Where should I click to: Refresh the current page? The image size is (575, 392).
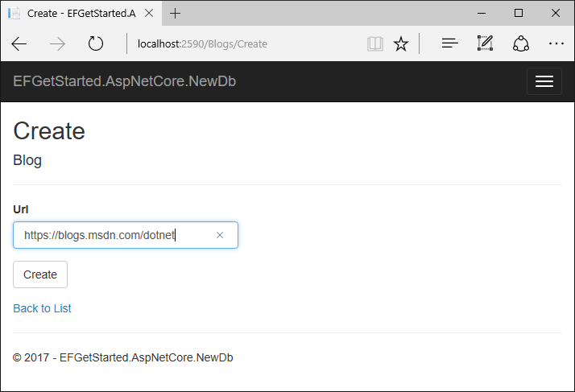click(x=96, y=44)
